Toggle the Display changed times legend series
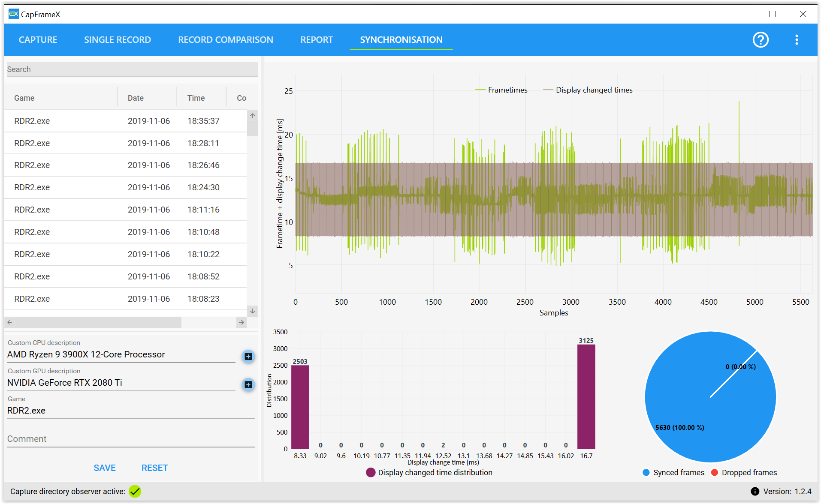This screenshot has width=821, height=504. pos(588,90)
